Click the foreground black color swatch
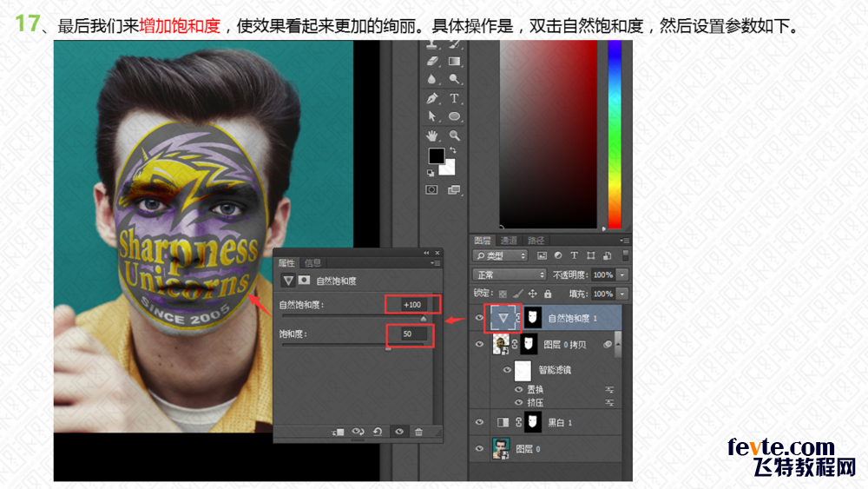This screenshot has height=489, width=868. click(435, 155)
